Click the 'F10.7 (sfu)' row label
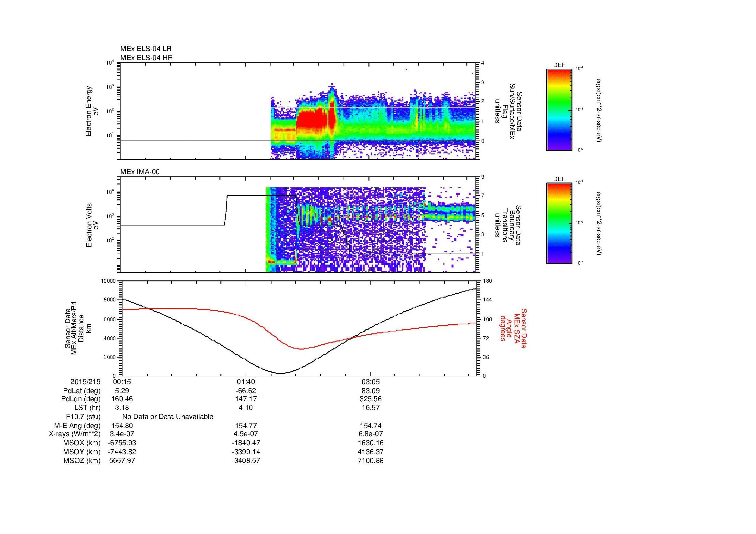Image resolution: width=756 pixels, height=534 pixels. click(x=83, y=417)
